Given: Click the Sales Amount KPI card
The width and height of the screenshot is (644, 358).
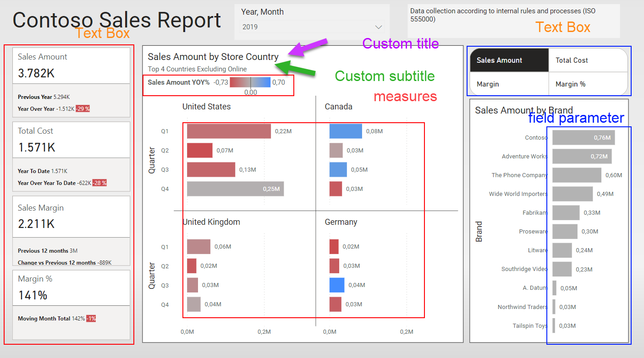Looking at the screenshot, I should click(x=71, y=65).
